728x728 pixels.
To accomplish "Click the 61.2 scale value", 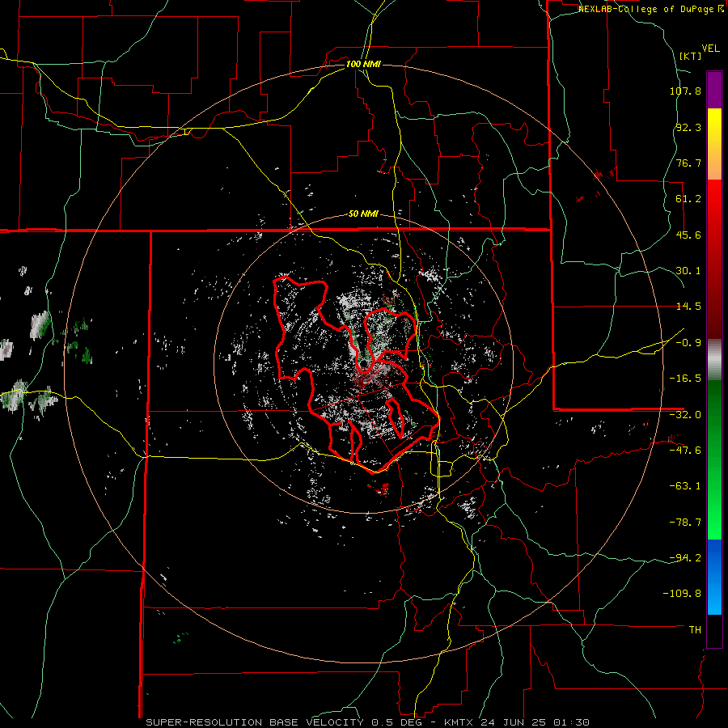I will tap(688, 199).
